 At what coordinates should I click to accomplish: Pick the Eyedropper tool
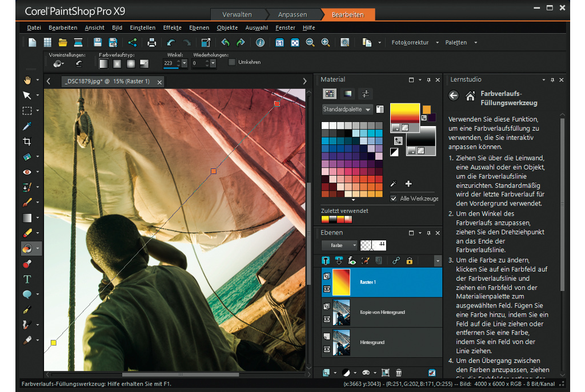click(x=27, y=126)
